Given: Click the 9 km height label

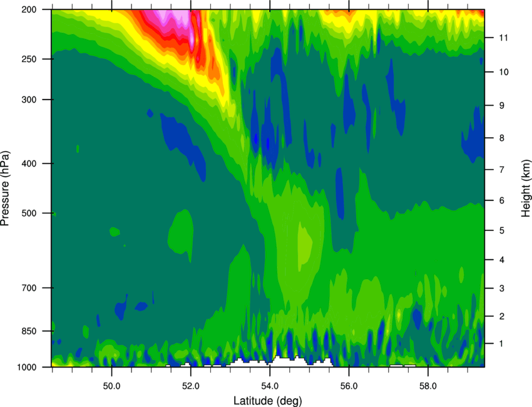Looking at the screenshot, I should [x=502, y=106].
